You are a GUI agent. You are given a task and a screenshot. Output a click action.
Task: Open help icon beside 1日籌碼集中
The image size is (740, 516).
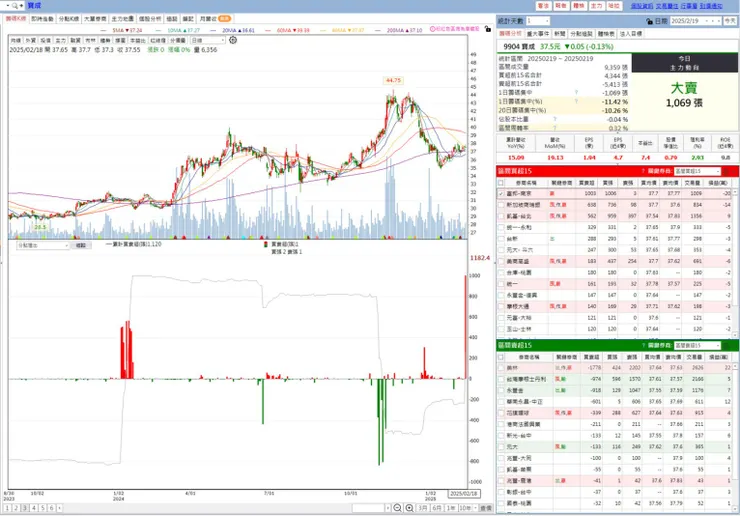(576, 93)
